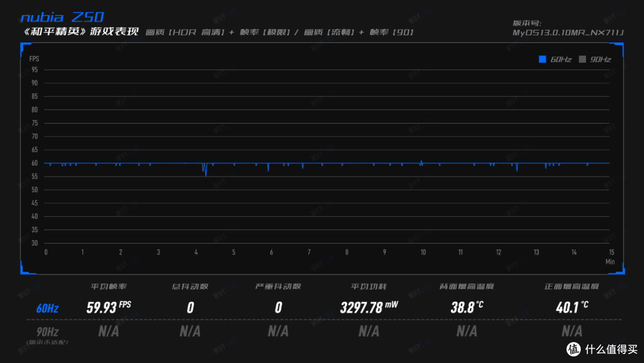Click the FPS axis label
Screen dimensions: 644x363
click(34, 59)
